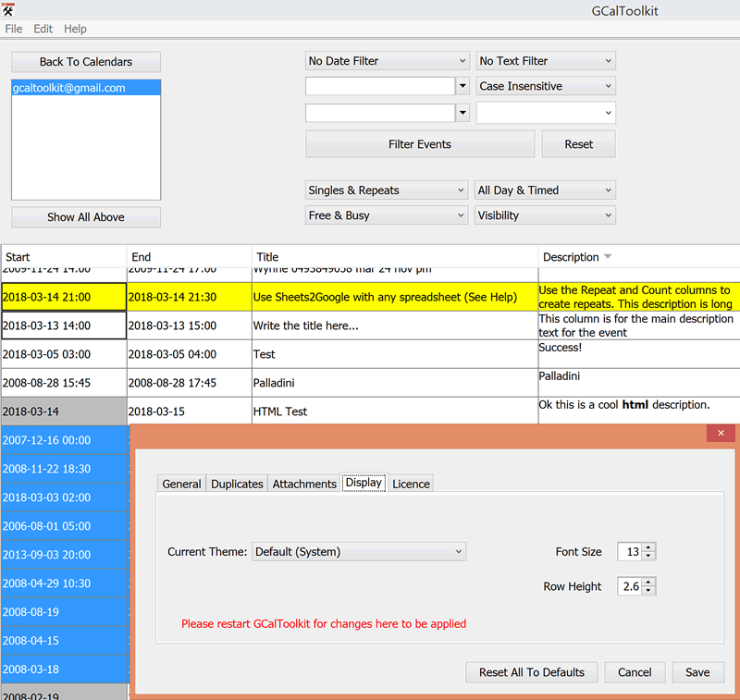
Task: Switch to the General tab
Action: tap(181, 484)
